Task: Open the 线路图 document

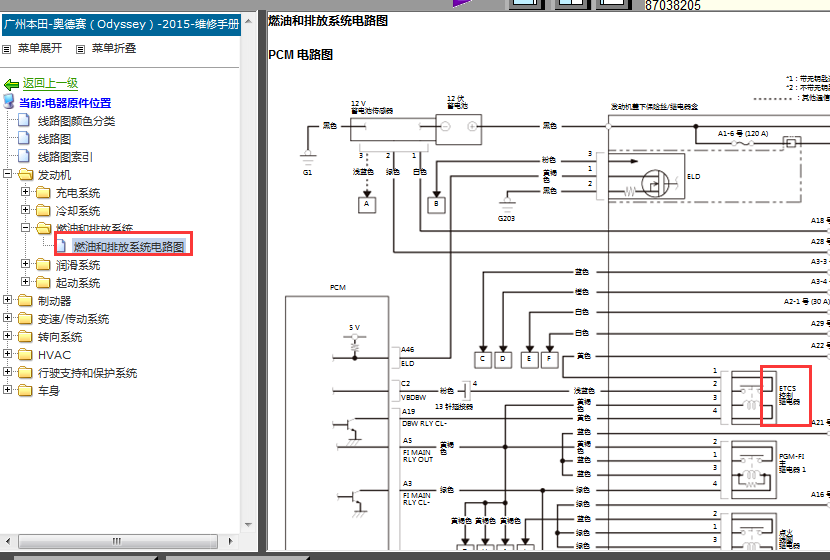Action: pyautogui.click(x=54, y=139)
